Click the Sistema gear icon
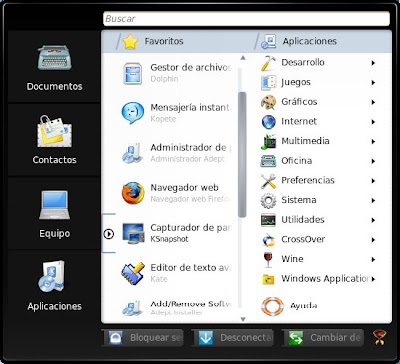400x364 pixels. coord(268,201)
